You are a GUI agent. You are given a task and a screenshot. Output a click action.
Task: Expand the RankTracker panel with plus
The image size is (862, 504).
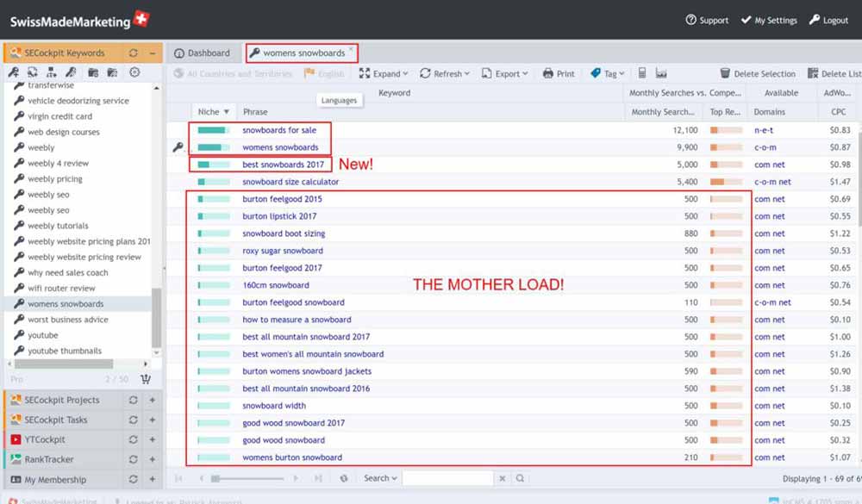(153, 459)
